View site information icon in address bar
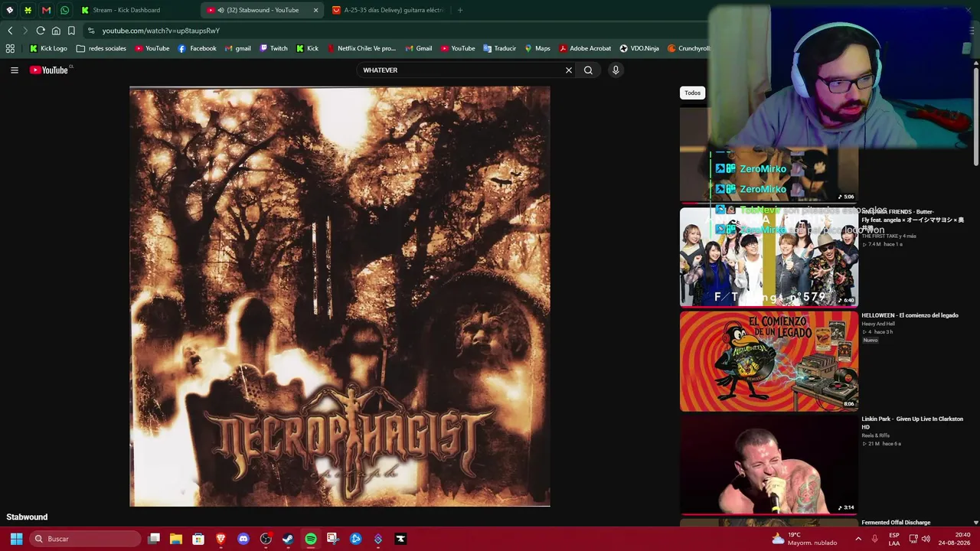 click(91, 31)
